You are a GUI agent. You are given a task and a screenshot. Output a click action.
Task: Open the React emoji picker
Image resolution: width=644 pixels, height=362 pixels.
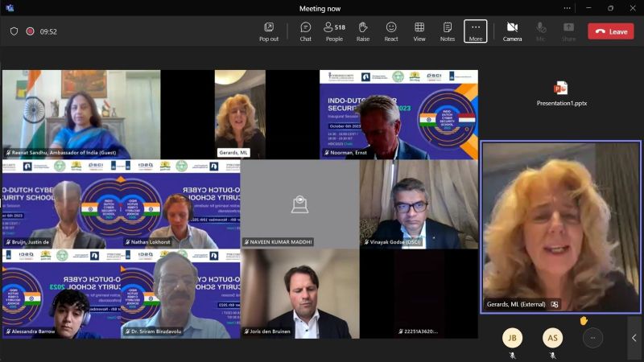(391, 31)
